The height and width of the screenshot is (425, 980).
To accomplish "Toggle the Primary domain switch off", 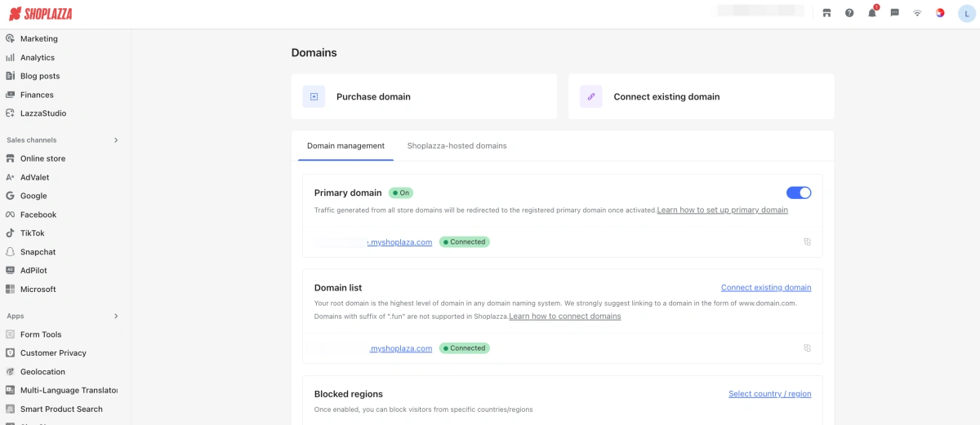I will [x=799, y=193].
